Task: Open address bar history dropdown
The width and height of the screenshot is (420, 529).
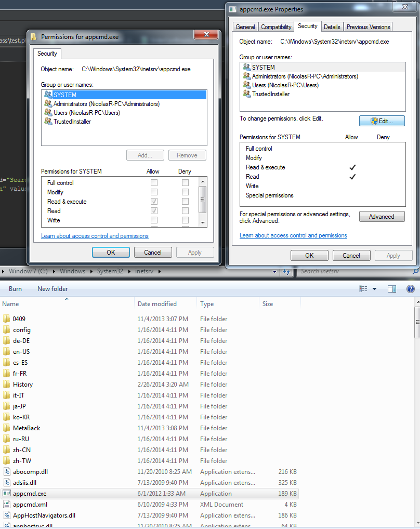Action: pos(274,272)
